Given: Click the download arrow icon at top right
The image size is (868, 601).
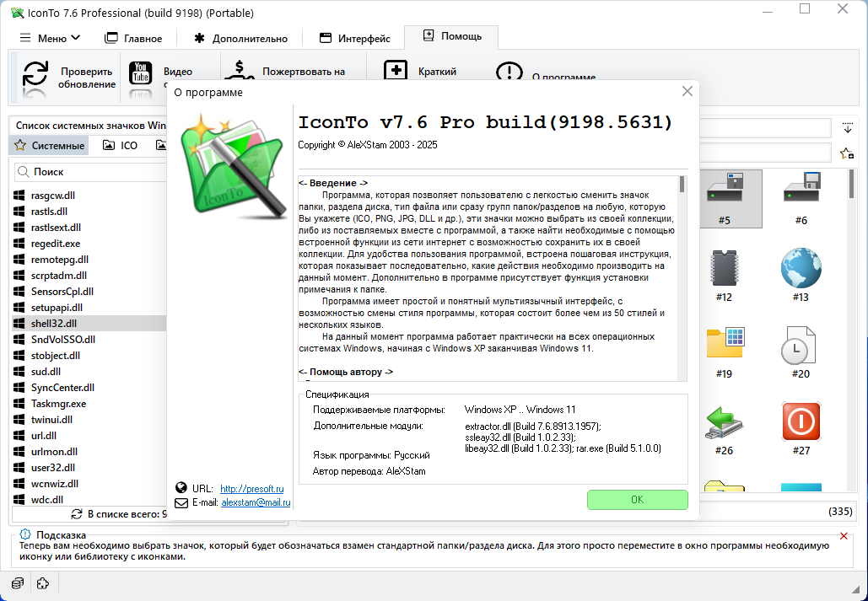Looking at the screenshot, I should (x=848, y=127).
